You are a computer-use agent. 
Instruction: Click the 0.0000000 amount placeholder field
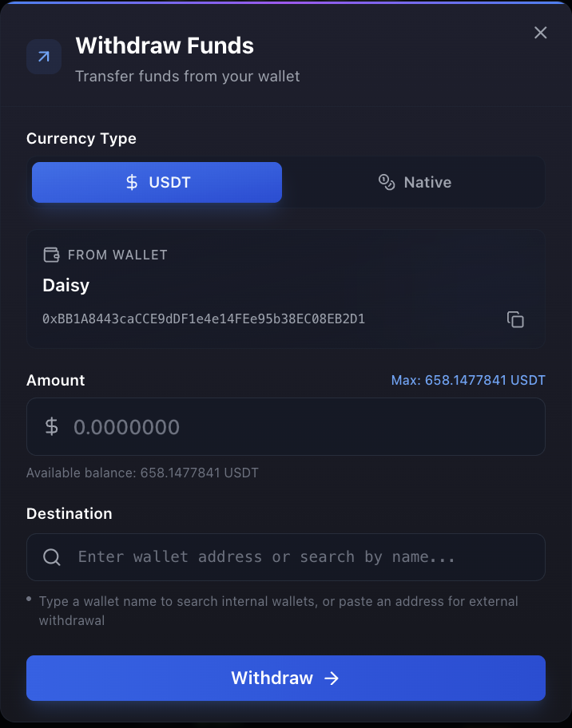click(x=285, y=426)
